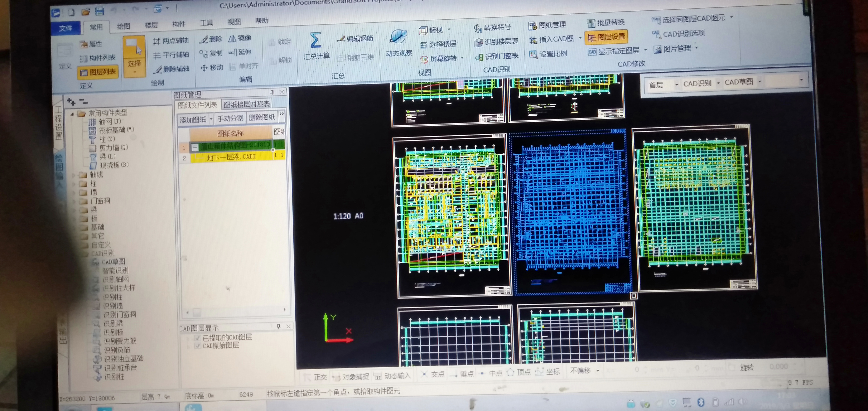Click the 设置比例 scale icon
Image resolution: width=868 pixels, height=411 pixels.
click(533, 54)
